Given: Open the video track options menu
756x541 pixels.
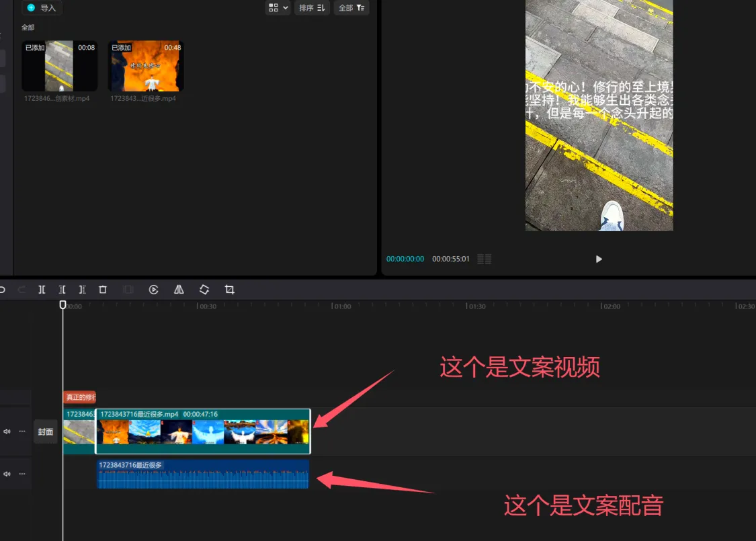Looking at the screenshot, I should (22, 431).
